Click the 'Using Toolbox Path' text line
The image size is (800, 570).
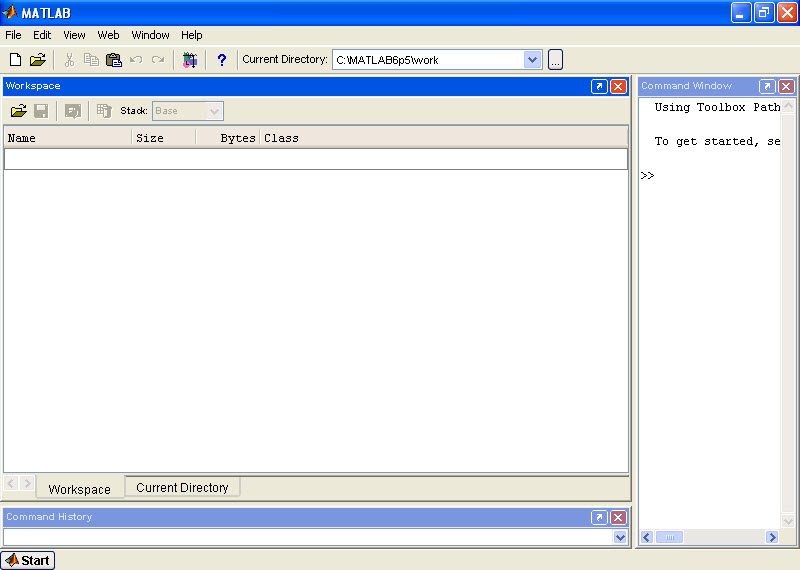(x=717, y=107)
